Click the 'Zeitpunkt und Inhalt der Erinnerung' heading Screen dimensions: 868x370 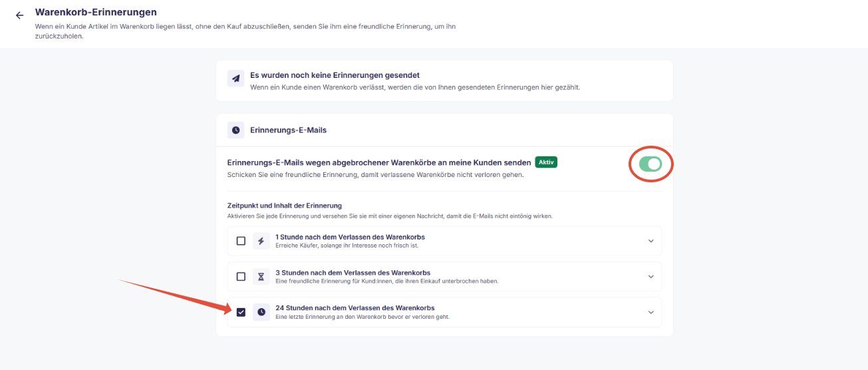tap(285, 206)
